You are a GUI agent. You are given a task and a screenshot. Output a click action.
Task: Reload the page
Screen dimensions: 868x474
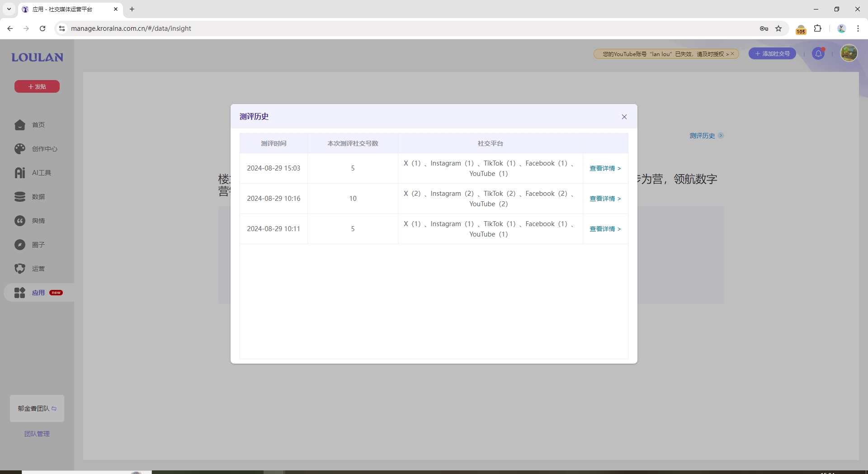[42, 28]
